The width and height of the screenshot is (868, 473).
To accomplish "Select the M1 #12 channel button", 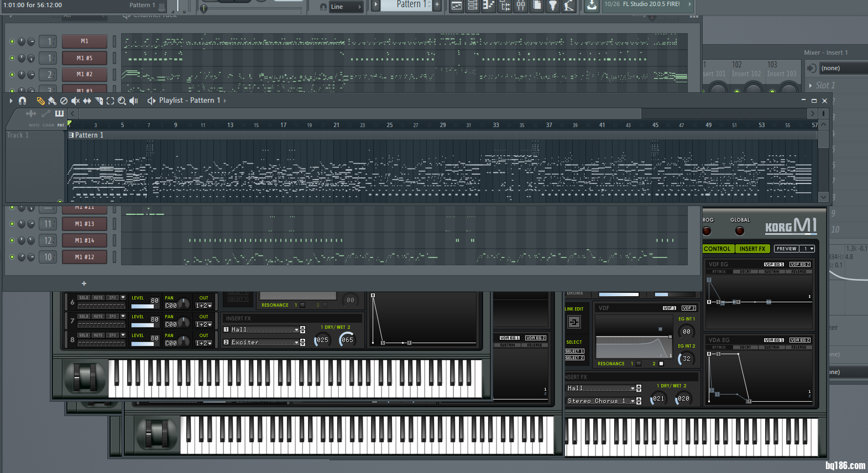I will click(x=85, y=257).
